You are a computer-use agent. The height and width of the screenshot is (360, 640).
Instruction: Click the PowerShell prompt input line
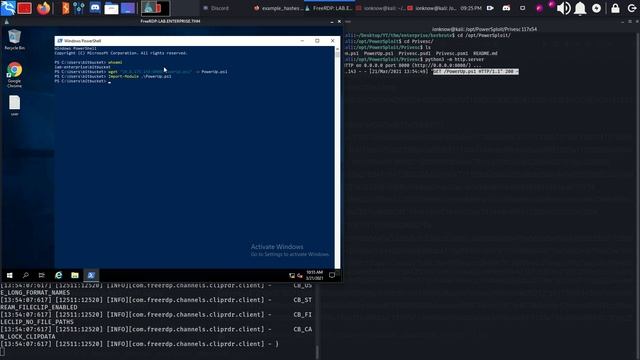point(82,81)
